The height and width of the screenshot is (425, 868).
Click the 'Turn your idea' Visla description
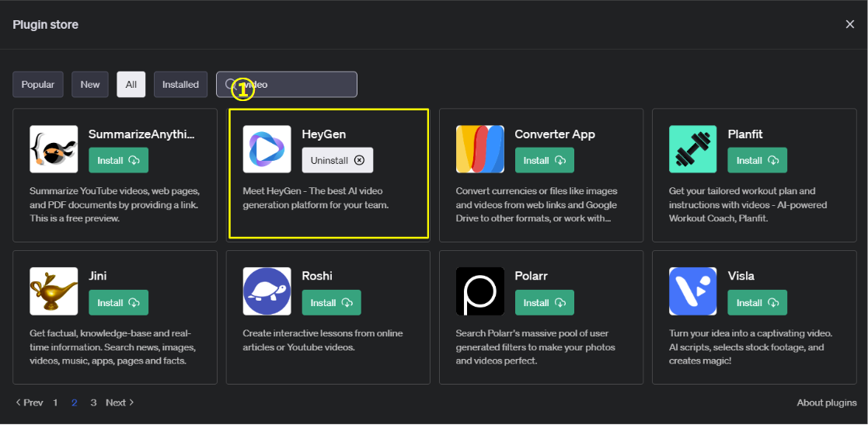point(751,347)
